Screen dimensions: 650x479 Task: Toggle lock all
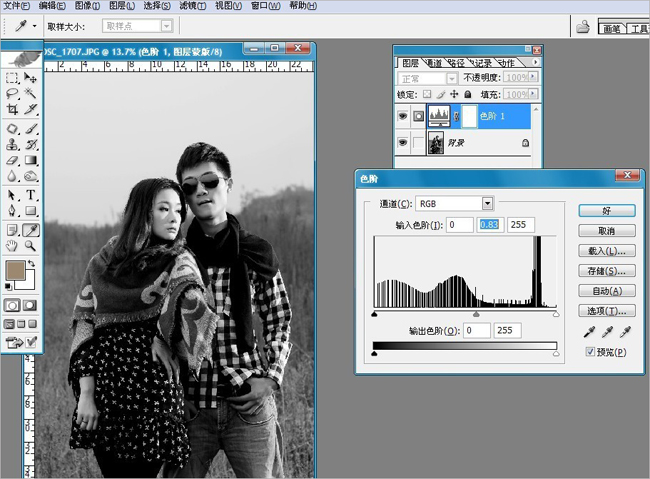tap(468, 94)
